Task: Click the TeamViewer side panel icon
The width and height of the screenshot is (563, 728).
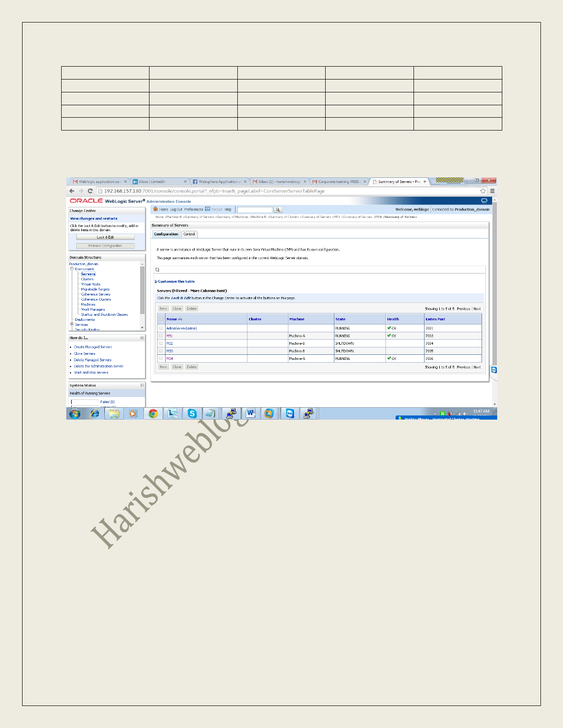Action: pos(494,370)
